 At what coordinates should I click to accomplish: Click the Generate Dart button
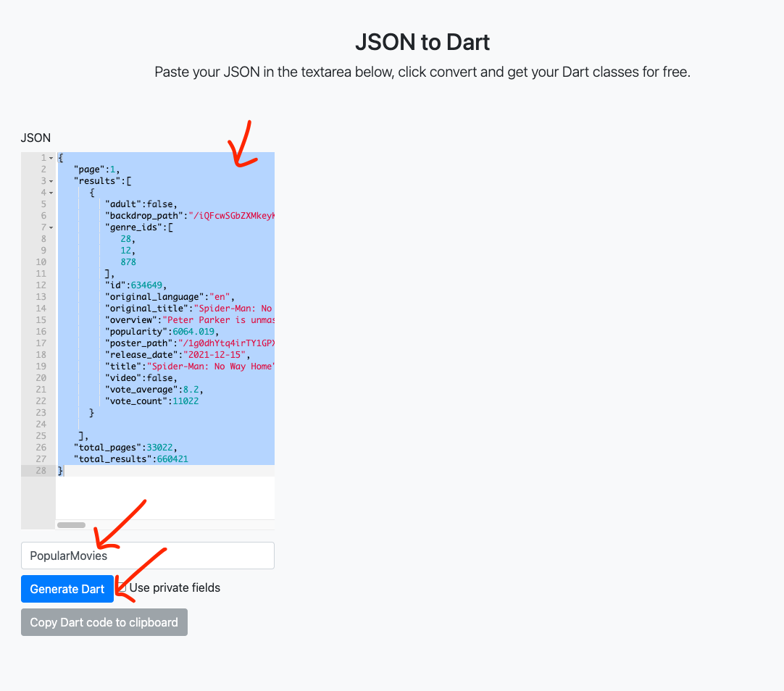point(67,589)
